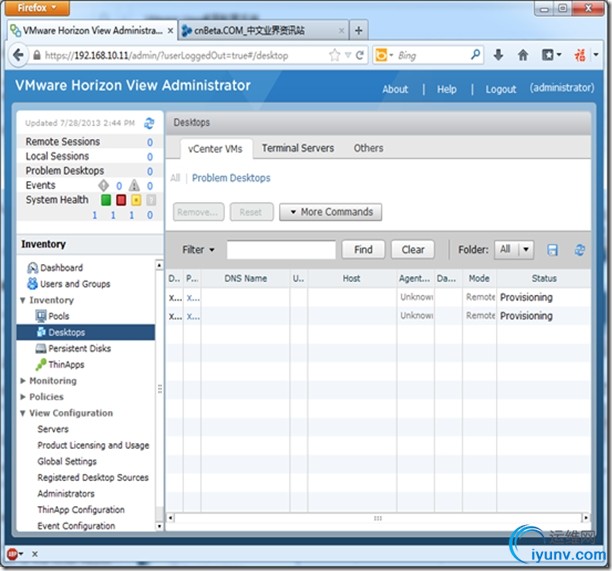Viewport: 612px width, 571px height.
Task: Open the About link
Action: click(395, 89)
